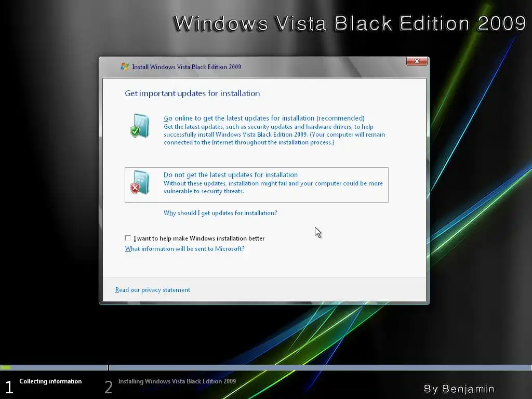The height and width of the screenshot is (399, 532).
Task: Click the Get important updates for installation heading
Action: (192, 94)
